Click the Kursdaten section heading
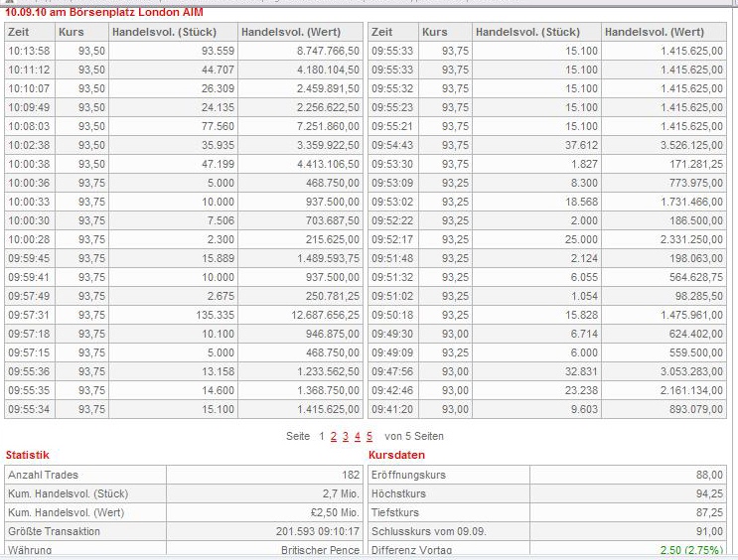 [396, 455]
